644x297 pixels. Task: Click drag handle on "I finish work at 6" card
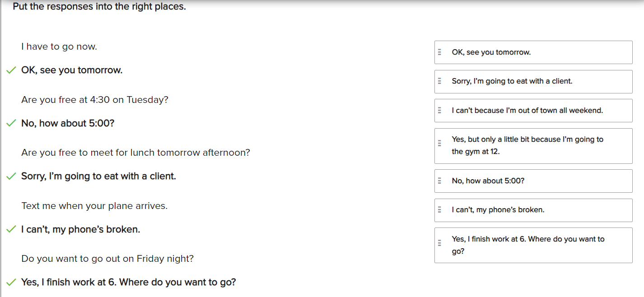439,243
